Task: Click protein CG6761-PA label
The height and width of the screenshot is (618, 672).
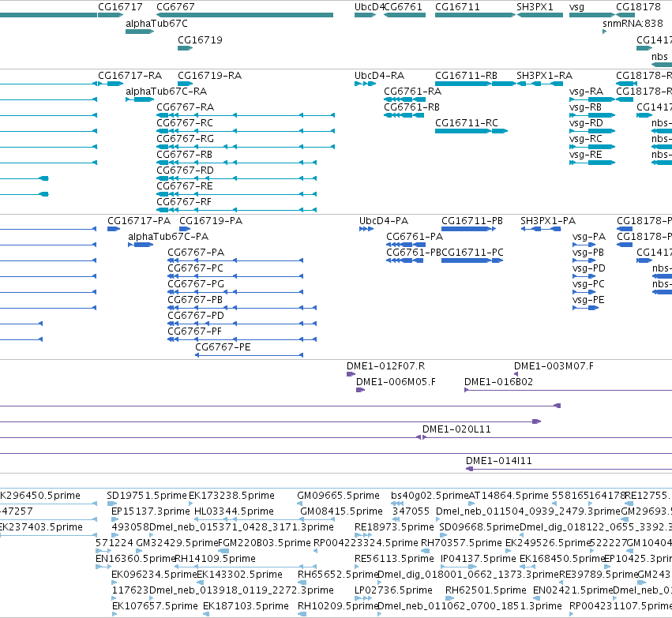Action: (x=415, y=237)
